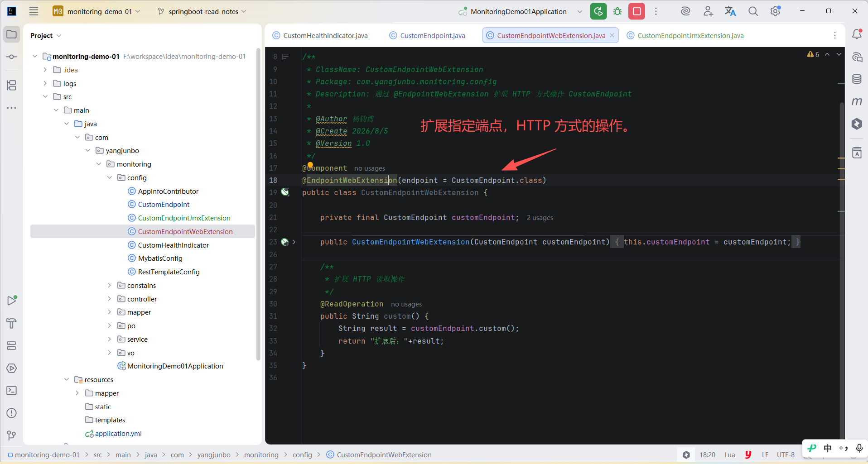Open MybatisConfig class in project tree

tap(160, 258)
